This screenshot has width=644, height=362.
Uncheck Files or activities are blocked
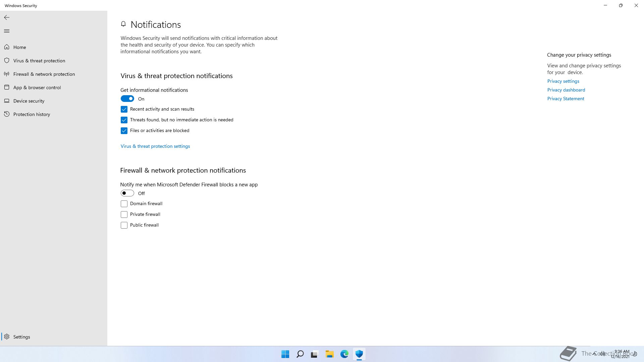click(124, 131)
